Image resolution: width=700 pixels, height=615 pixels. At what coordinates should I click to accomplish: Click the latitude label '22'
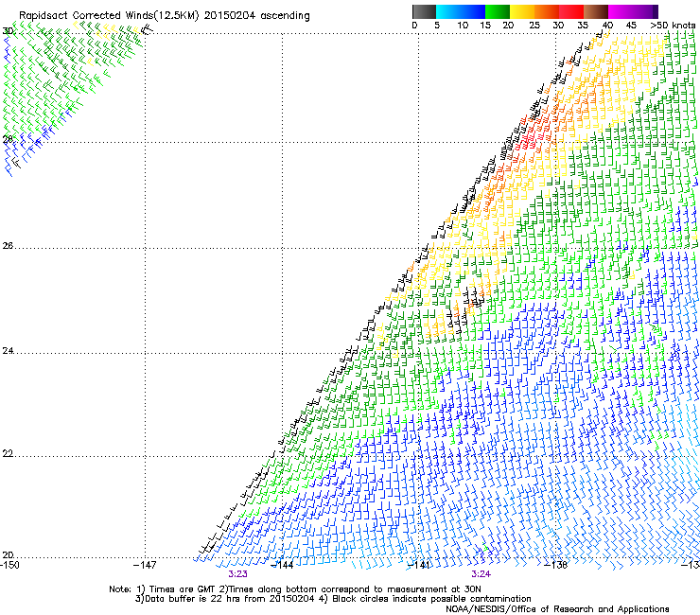[8, 454]
